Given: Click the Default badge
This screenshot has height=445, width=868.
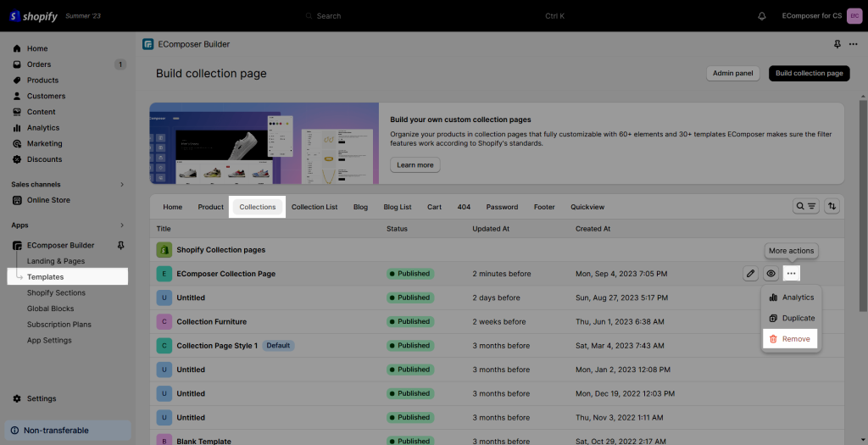Looking at the screenshot, I should [278, 345].
